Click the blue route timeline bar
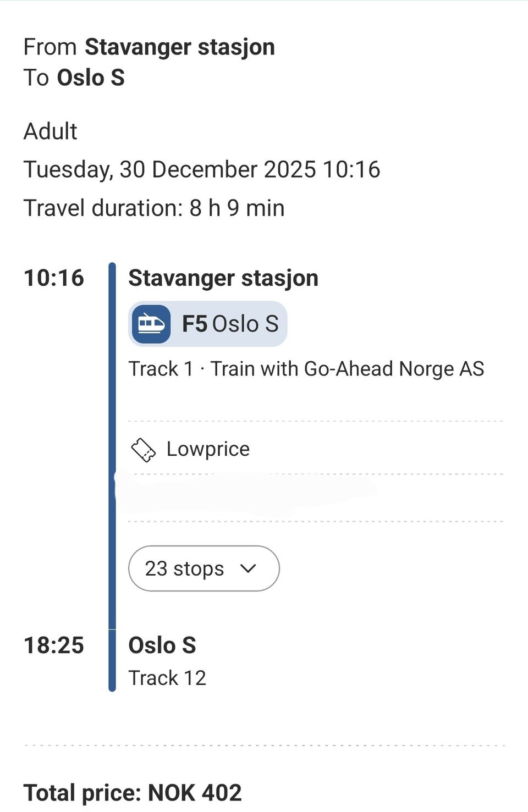This screenshot has height=812, width=528. click(x=112, y=477)
